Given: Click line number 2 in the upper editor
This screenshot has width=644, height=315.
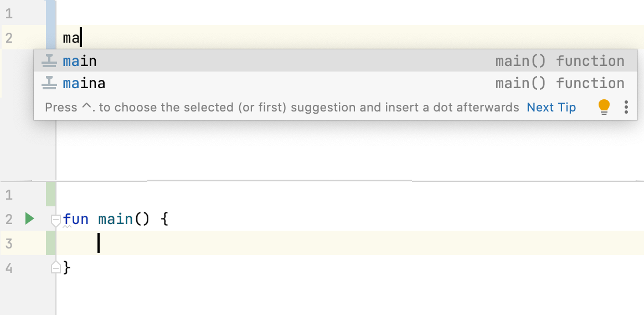Looking at the screenshot, I should pos(9,38).
